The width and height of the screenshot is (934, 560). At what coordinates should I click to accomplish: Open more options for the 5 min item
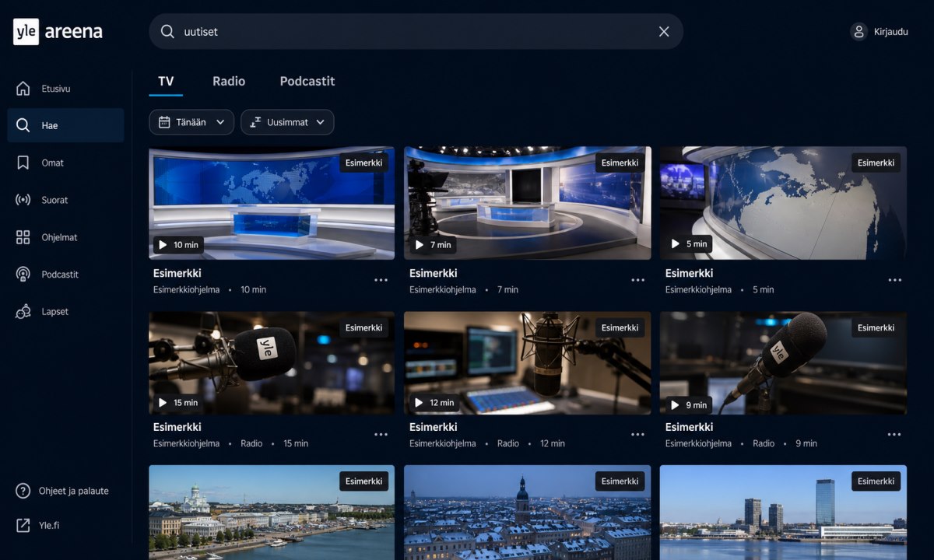pos(895,280)
